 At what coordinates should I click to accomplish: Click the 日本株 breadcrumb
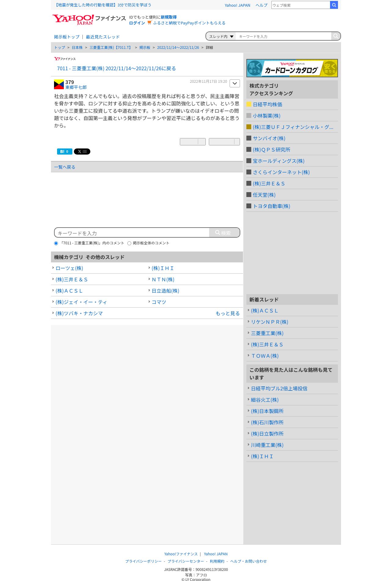77,48
